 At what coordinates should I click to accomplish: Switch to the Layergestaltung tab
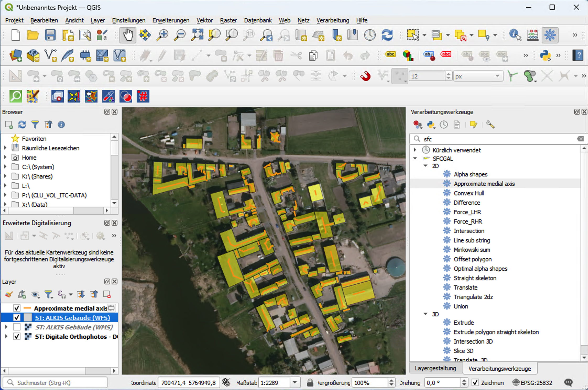pyautogui.click(x=435, y=368)
